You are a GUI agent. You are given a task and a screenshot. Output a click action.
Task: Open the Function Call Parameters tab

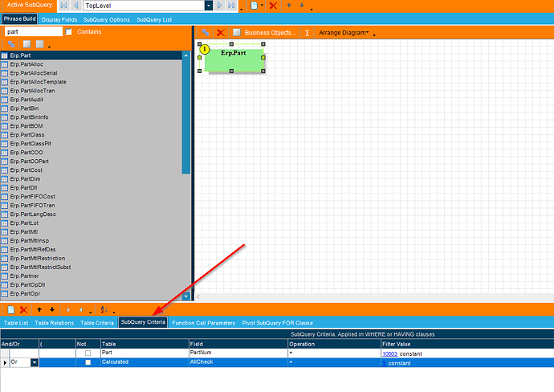click(x=203, y=323)
